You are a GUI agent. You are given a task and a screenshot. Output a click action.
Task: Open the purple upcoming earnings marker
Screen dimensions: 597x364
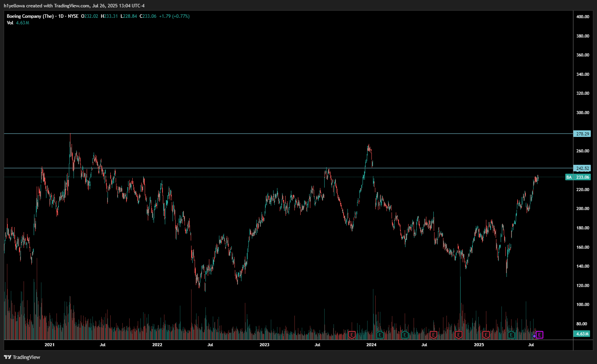click(x=540, y=335)
